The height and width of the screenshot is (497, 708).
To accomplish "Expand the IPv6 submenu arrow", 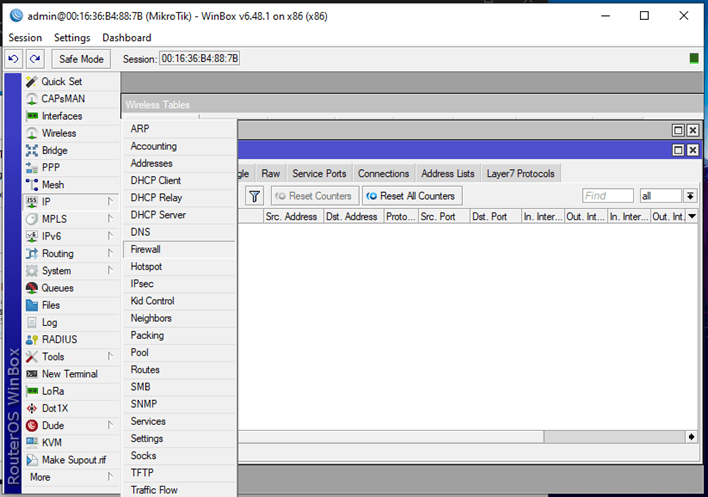I will pyautogui.click(x=110, y=236).
